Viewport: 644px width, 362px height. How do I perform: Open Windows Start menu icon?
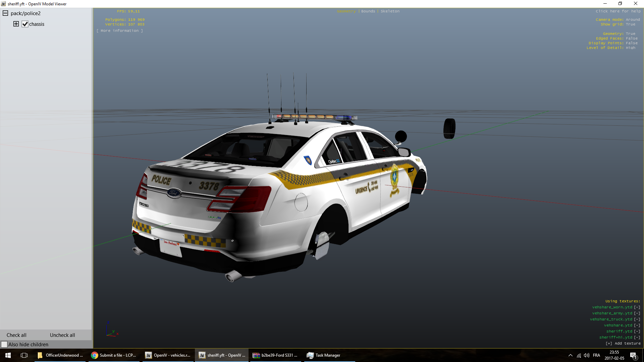click(8, 355)
